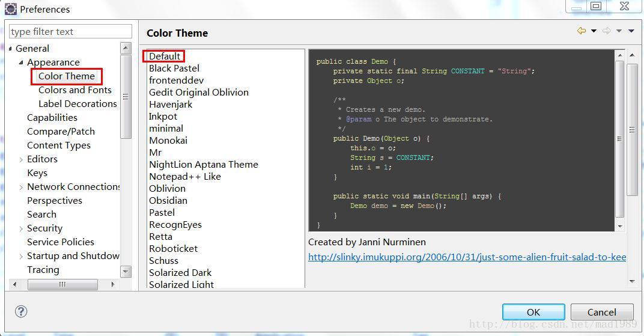Open Search preference page
The width and height of the screenshot is (644, 336).
(42, 215)
